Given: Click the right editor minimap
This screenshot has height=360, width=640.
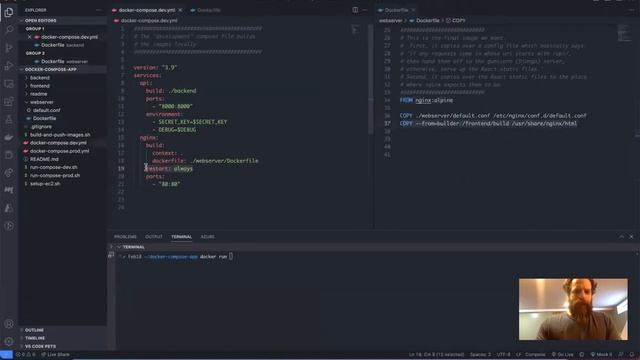Looking at the screenshot, I should [623, 33].
